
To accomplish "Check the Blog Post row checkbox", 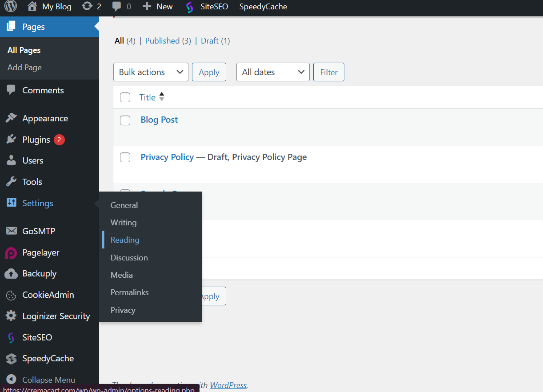I will coord(125,120).
